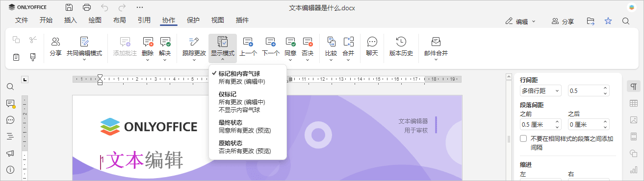The height and width of the screenshot is (181, 644).
Task: Expand the 比较 compare dropdown
Action: click(331, 60)
